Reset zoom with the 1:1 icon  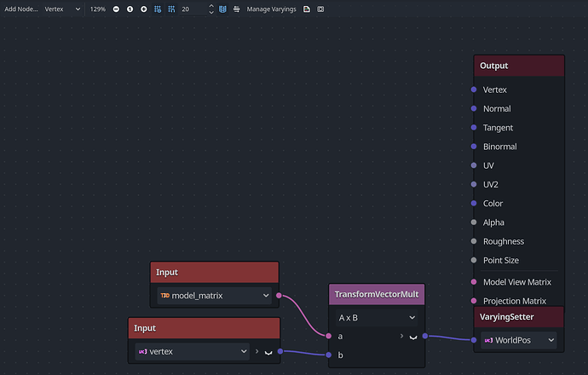(x=130, y=9)
